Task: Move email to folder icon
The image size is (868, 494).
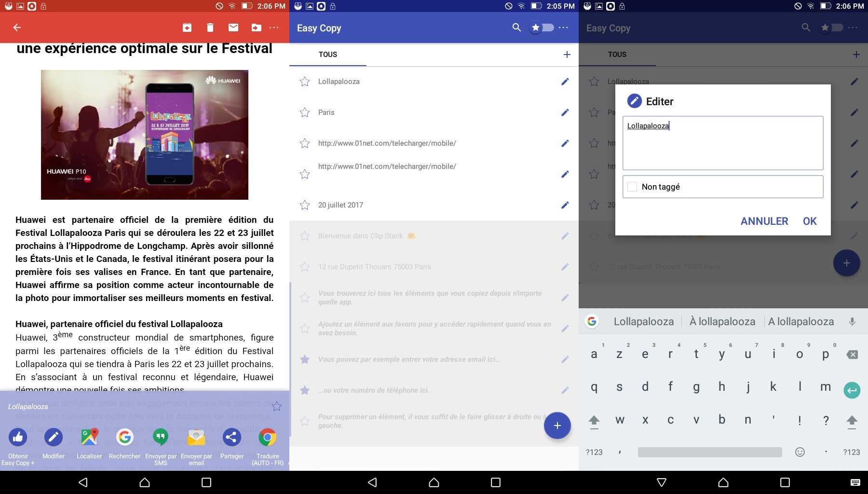Action: 257,27
